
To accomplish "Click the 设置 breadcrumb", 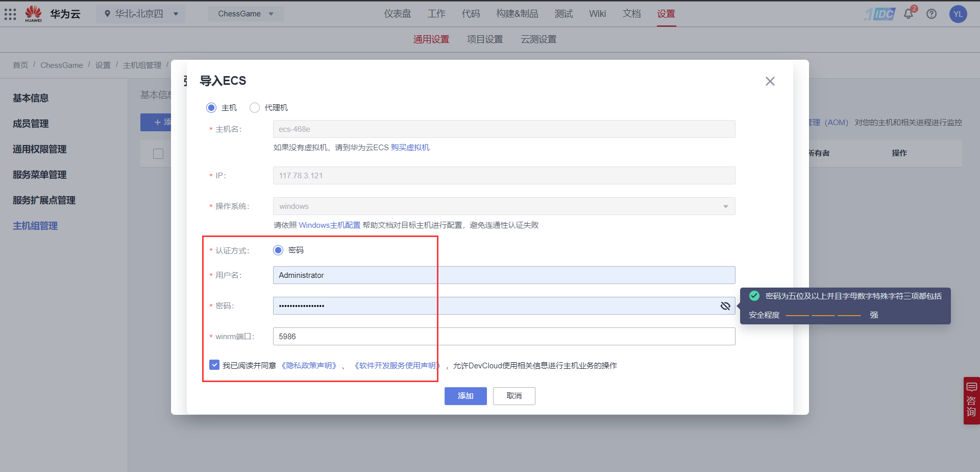I will (103, 65).
